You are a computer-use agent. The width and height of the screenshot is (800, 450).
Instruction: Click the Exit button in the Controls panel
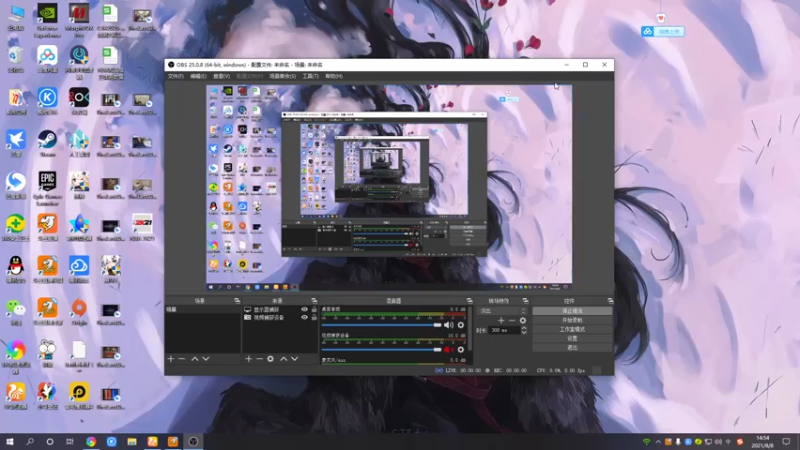572,347
